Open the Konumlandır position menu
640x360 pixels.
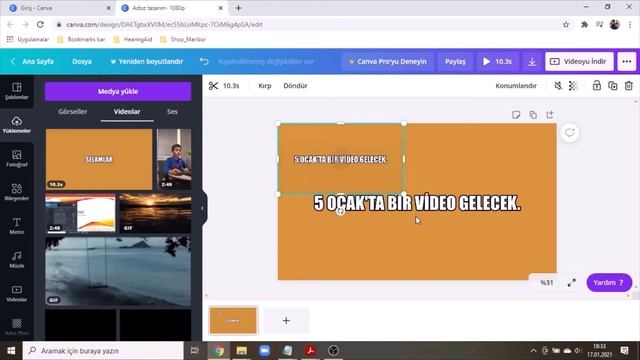tap(516, 86)
